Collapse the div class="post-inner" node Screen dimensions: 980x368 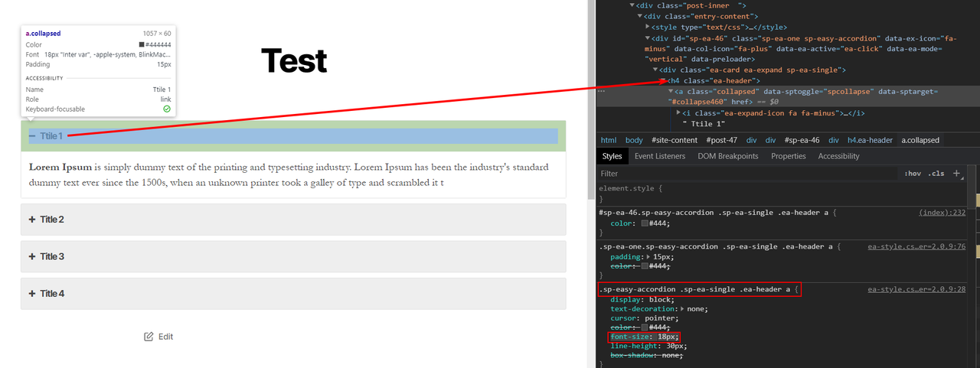click(x=631, y=6)
